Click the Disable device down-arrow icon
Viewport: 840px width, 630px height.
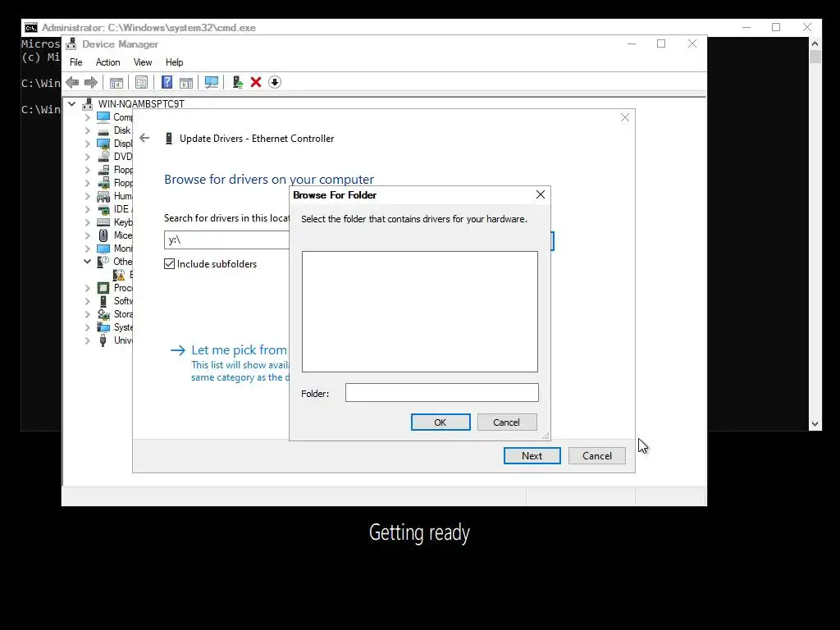275,82
